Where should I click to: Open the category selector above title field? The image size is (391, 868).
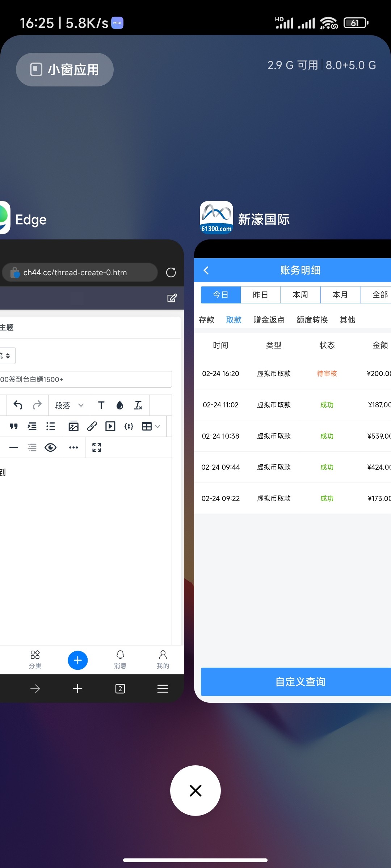[x=7, y=356]
